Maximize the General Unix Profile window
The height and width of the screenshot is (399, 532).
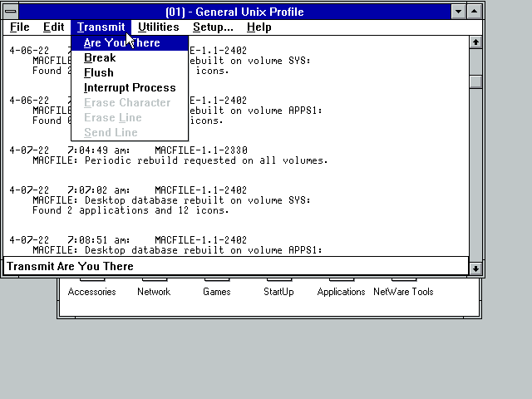coord(475,12)
